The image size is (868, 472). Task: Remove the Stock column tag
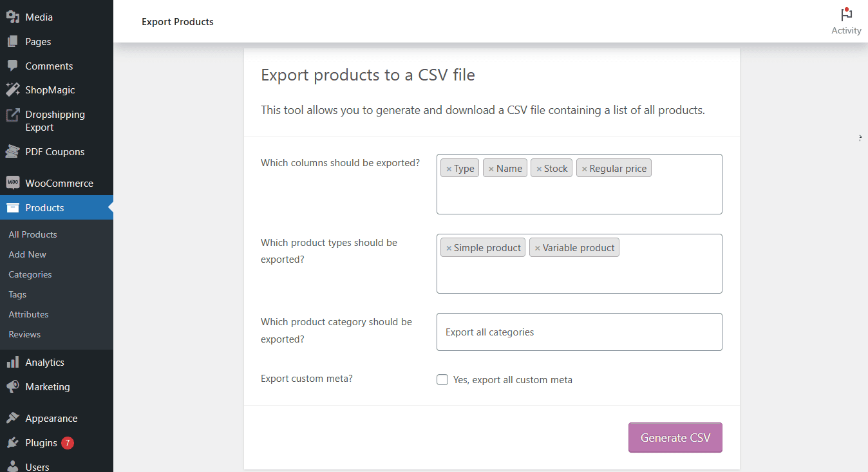(540, 168)
